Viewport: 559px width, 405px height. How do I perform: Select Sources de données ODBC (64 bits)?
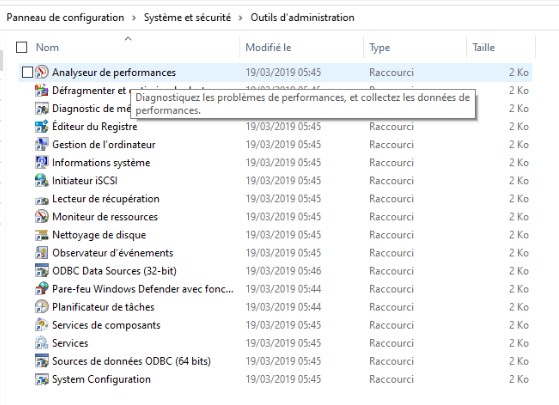click(132, 361)
